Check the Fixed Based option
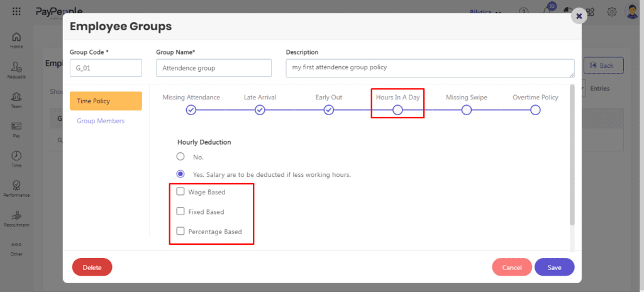Viewport: 644px width, 292px height. pyautogui.click(x=180, y=211)
